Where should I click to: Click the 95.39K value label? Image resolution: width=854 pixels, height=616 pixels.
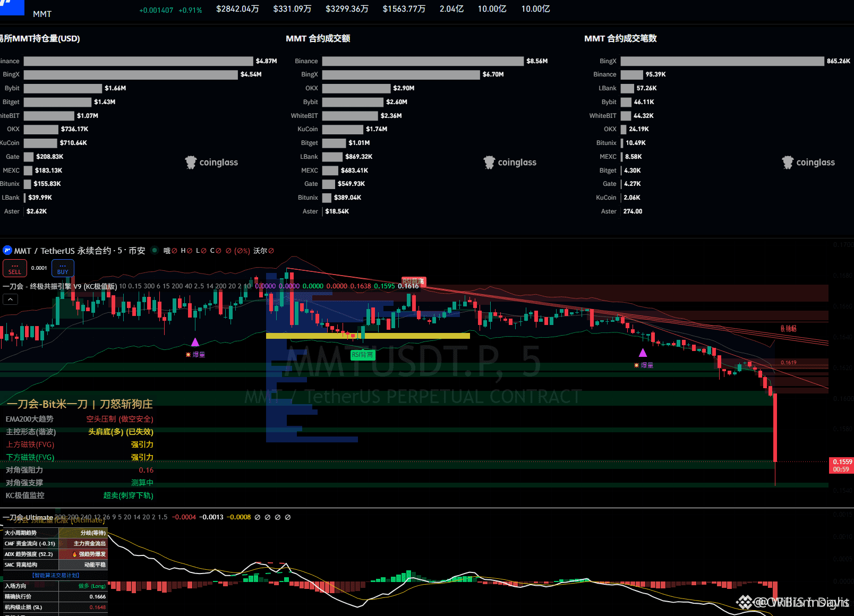656,74
